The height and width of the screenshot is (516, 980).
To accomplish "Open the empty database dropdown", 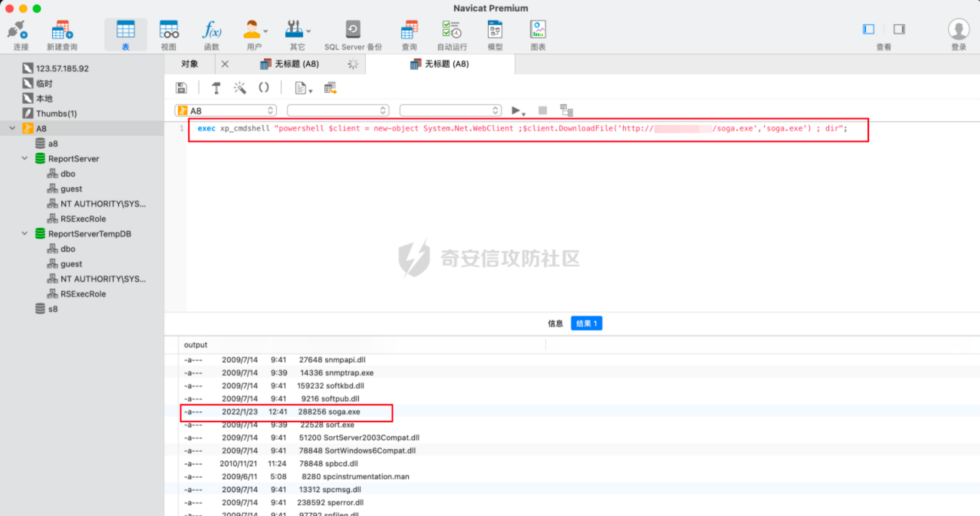I will point(338,111).
